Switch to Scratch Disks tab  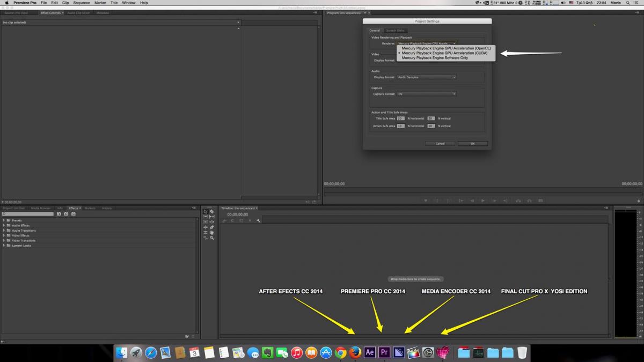coord(396,31)
